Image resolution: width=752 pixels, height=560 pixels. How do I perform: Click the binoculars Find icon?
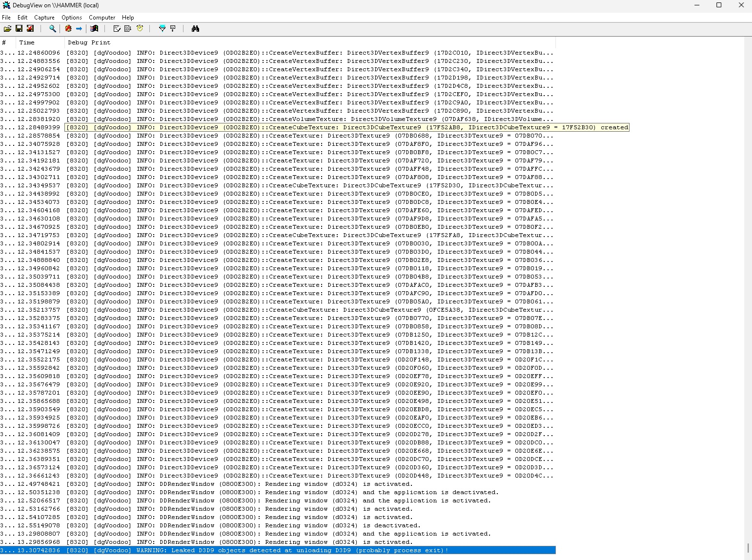pyautogui.click(x=195, y=29)
